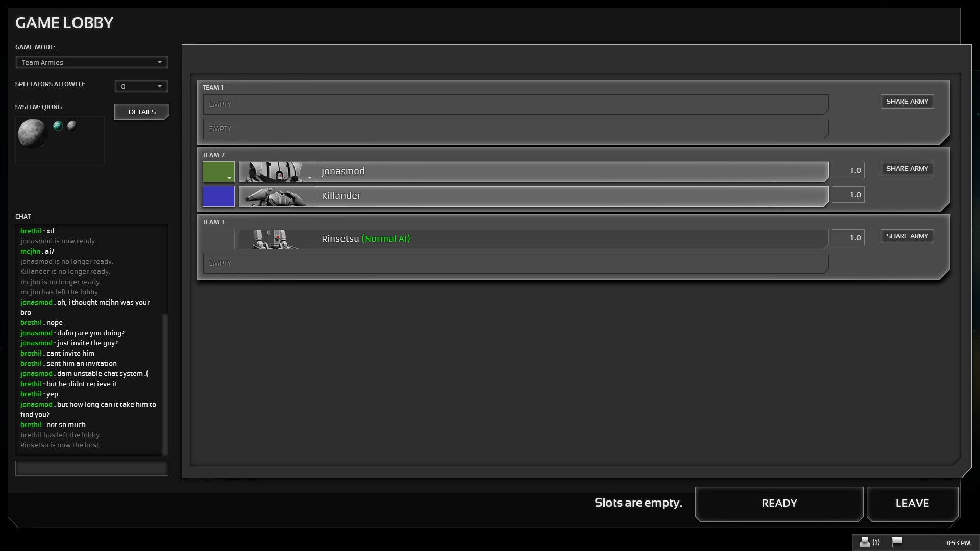Toggle Share Army for Team 2
Viewport: 980px width, 551px height.
pos(907,169)
